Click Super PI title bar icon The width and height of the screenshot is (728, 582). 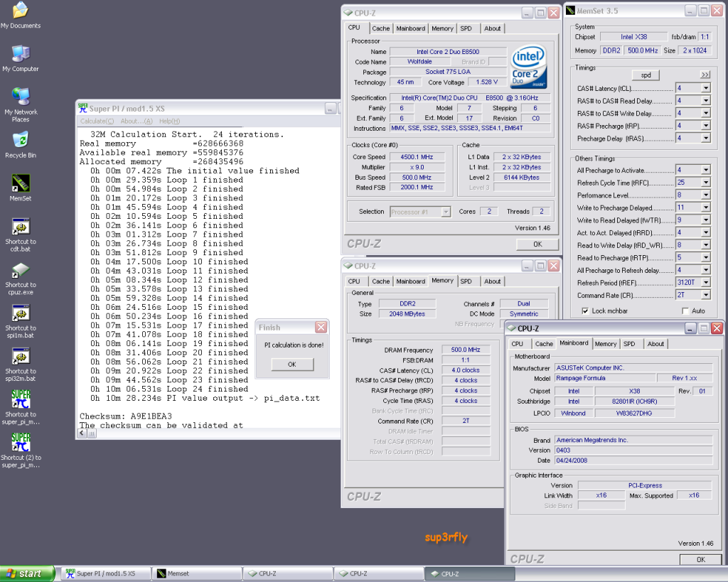point(82,108)
